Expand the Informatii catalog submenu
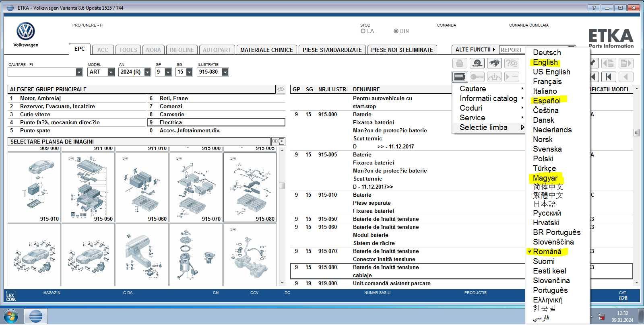Viewport: 644px width, 325px height. click(x=489, y=98)
